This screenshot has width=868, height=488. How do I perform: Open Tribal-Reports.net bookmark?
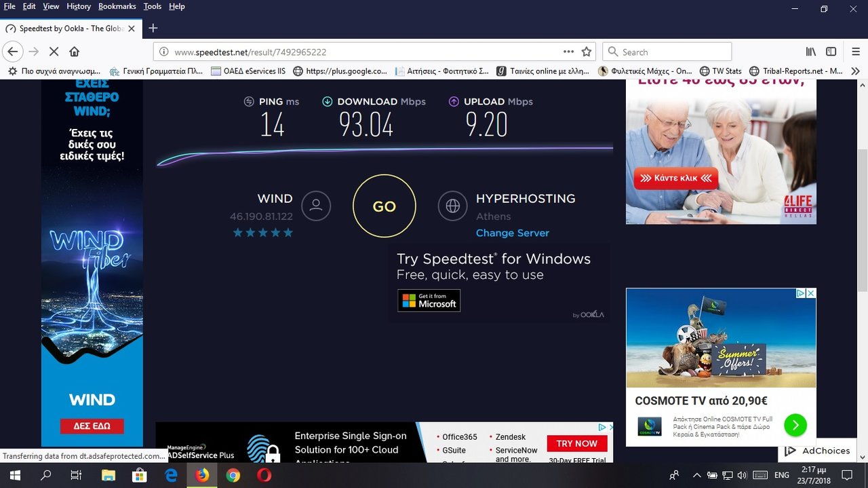(x=796, y=71)
